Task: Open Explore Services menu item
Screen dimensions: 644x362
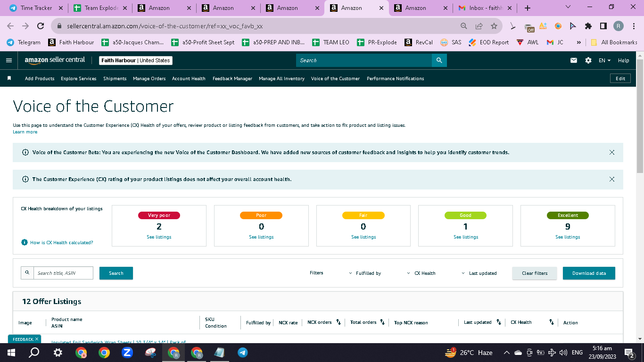Action: [x=79, y=79]
